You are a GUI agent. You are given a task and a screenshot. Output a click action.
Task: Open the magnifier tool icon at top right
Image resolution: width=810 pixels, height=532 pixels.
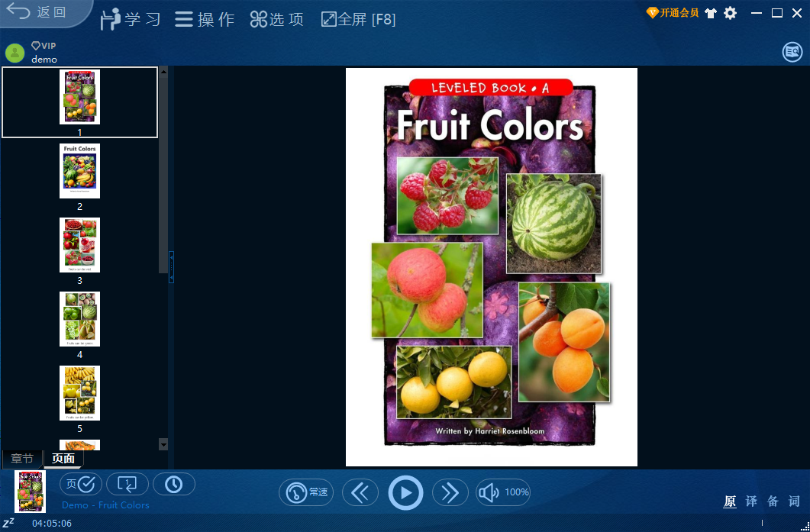pyautogui.click(x=792, y=52)
